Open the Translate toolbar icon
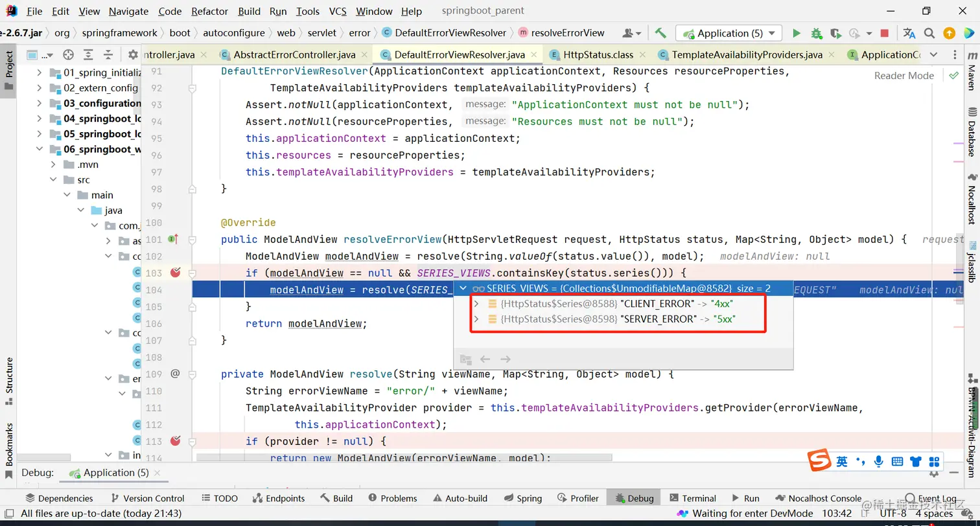The width and height of the screenshot is (980, 526). pos(909,33)
